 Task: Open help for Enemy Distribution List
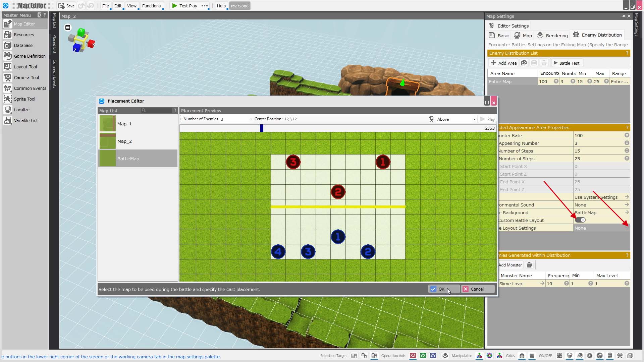[x=627, y=53]
